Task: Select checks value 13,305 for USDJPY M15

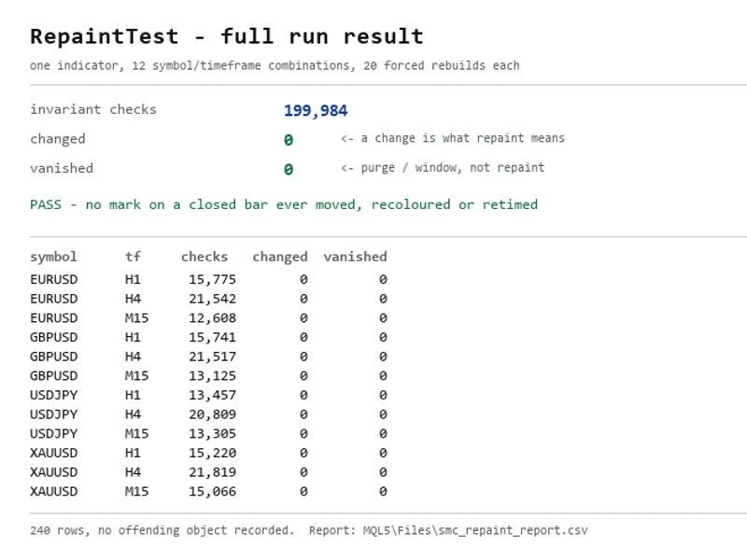Action: tap(213, 434)
